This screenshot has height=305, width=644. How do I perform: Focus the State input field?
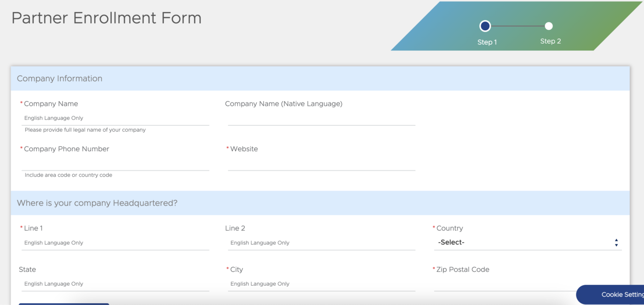coord(115,284)
